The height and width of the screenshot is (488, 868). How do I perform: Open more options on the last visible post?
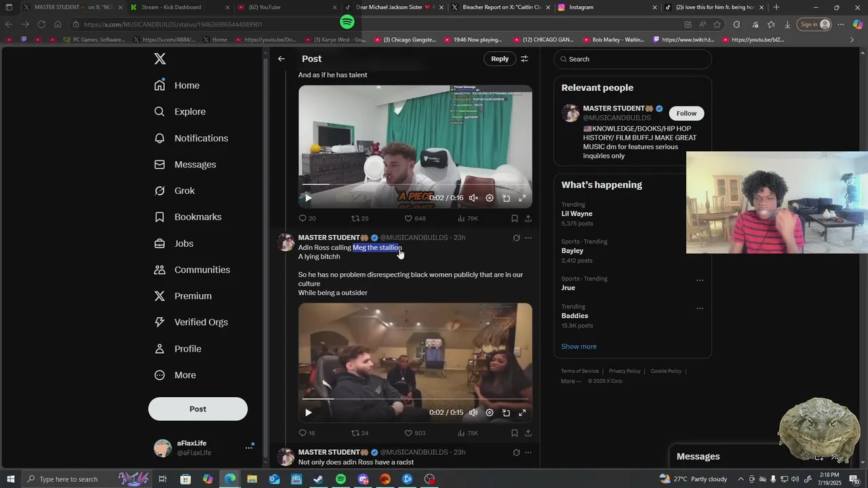click(x=528, y=453)
